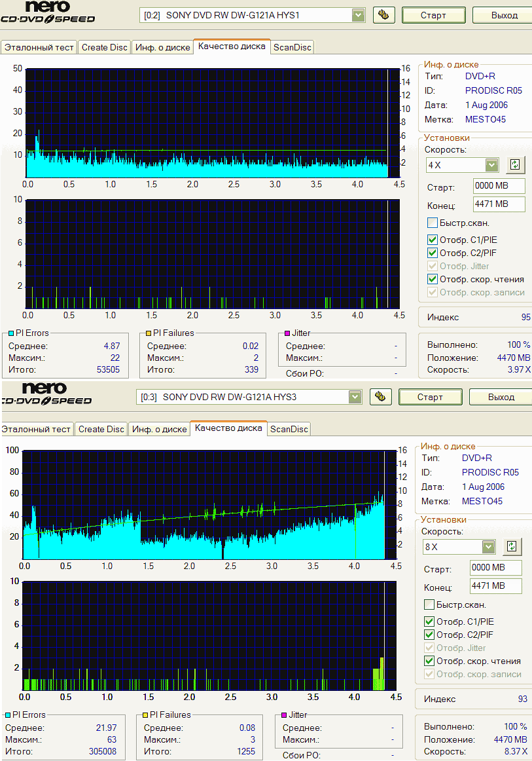This screenshot has height=761, width=532.
Task: Click the Nero CD-DVD Speed logo, top window
Action: point(48,12)
